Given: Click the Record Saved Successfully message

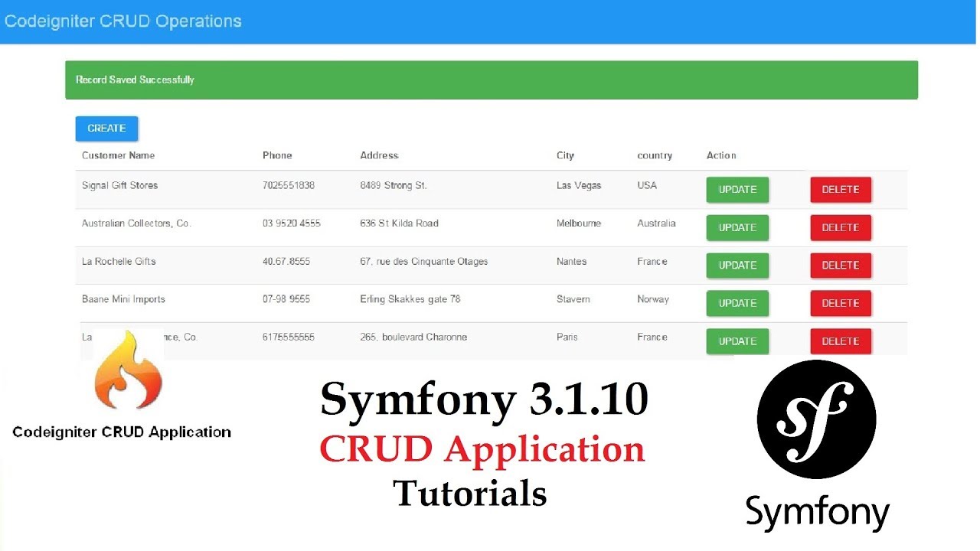Looking at the screenshot, I should point(135,80).
